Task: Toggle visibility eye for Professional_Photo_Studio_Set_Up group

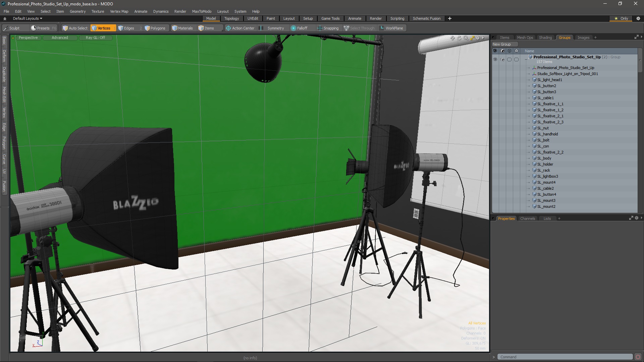Action: [x=495, y=59]
